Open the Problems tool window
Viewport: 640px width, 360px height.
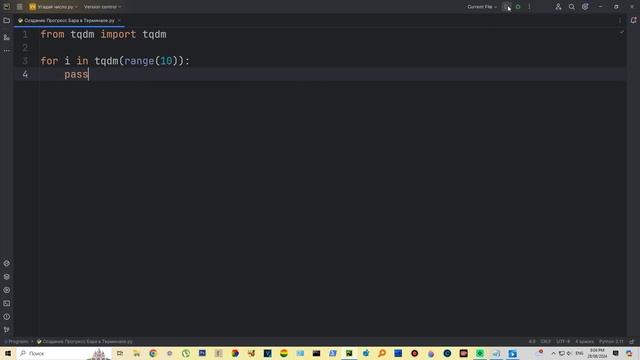tap(7, 317)
